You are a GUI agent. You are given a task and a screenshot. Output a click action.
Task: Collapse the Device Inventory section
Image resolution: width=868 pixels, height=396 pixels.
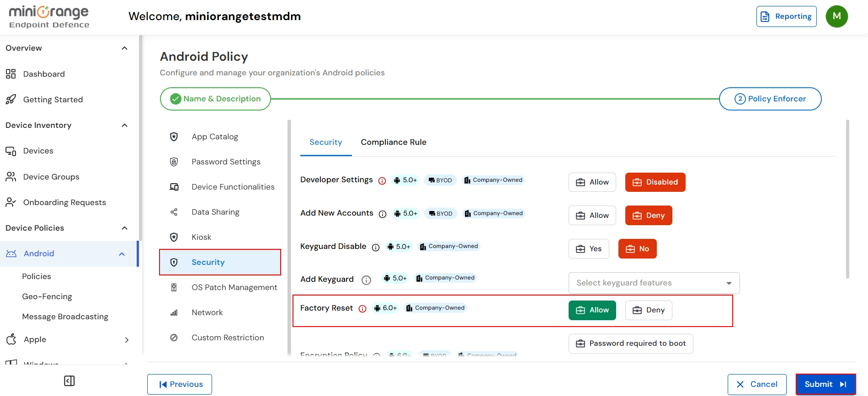(x=124, y=126)
